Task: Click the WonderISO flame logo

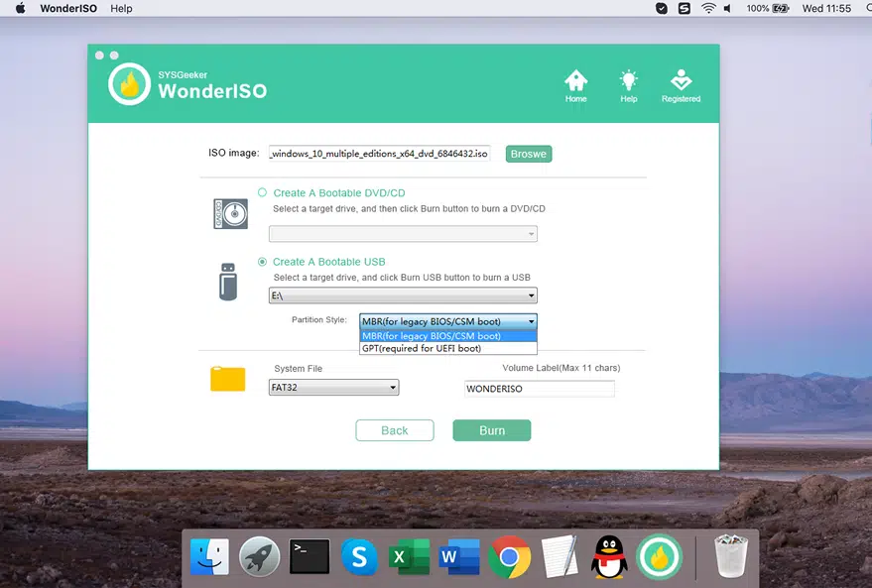Action: click(129, 84)
